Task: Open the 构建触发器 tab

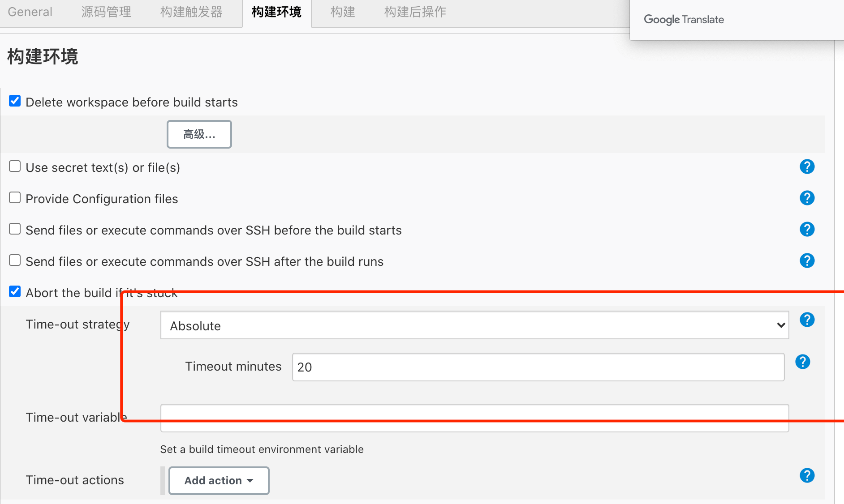Action: click(191, 12)
